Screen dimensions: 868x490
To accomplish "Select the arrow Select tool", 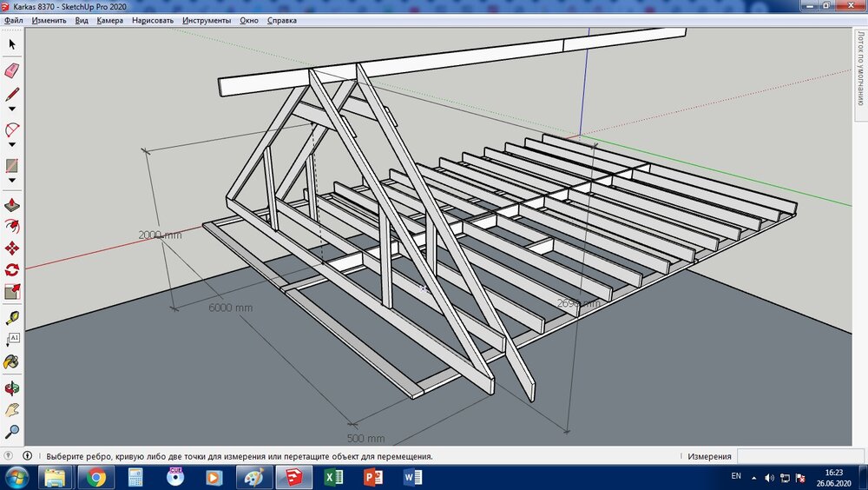I will (12, 43).
